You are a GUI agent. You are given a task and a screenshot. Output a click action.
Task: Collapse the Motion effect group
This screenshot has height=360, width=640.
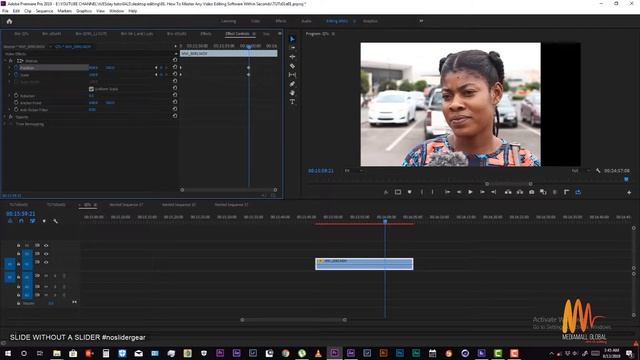coord(5,61)
